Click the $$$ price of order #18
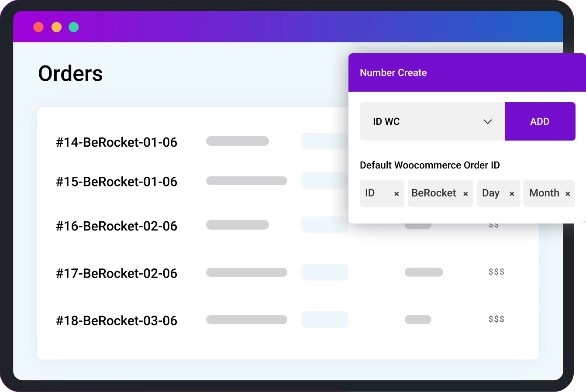 click(x=496, y=319)
